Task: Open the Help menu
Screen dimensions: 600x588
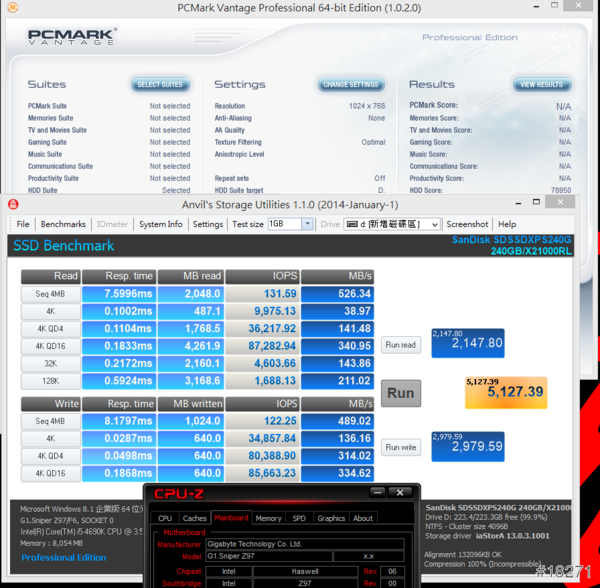Action: (507, 224)
